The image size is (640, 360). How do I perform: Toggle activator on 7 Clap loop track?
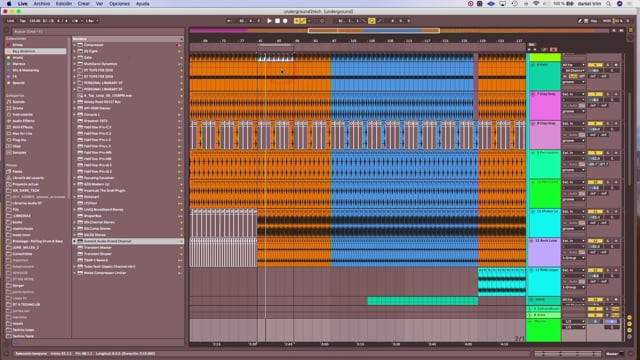[595, 94]
